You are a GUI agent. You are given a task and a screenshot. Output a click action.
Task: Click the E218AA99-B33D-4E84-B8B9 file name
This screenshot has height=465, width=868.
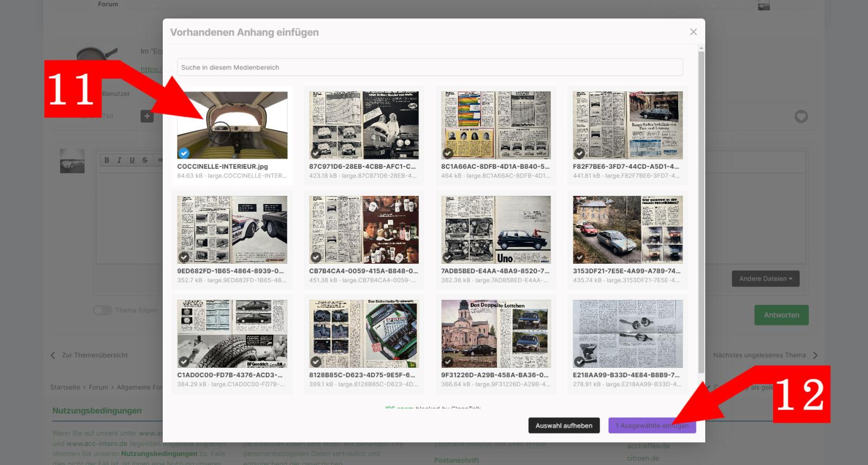coord(626,375)
